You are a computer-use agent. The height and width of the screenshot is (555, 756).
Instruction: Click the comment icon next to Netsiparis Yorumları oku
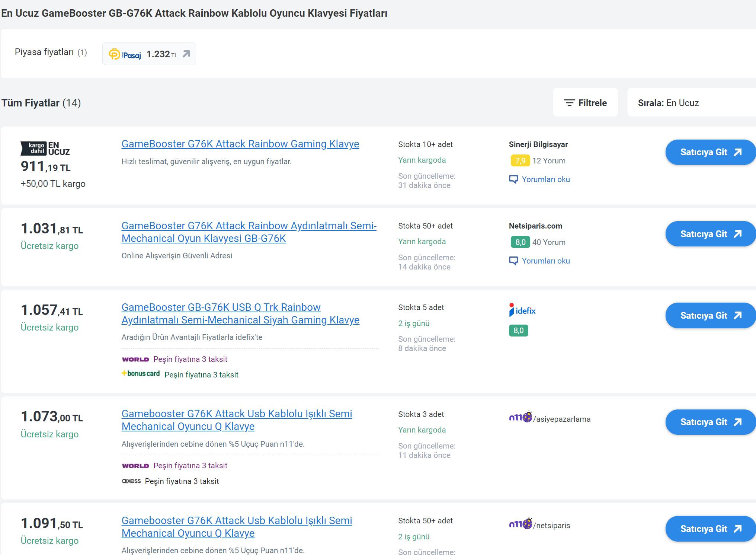click(x=513, y=261)
